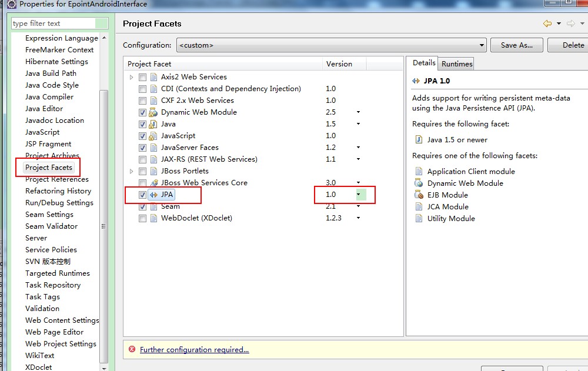Uncheck the JavaScript facet checkbox
This screenshot has width=588, height=371.
(142, 136)
